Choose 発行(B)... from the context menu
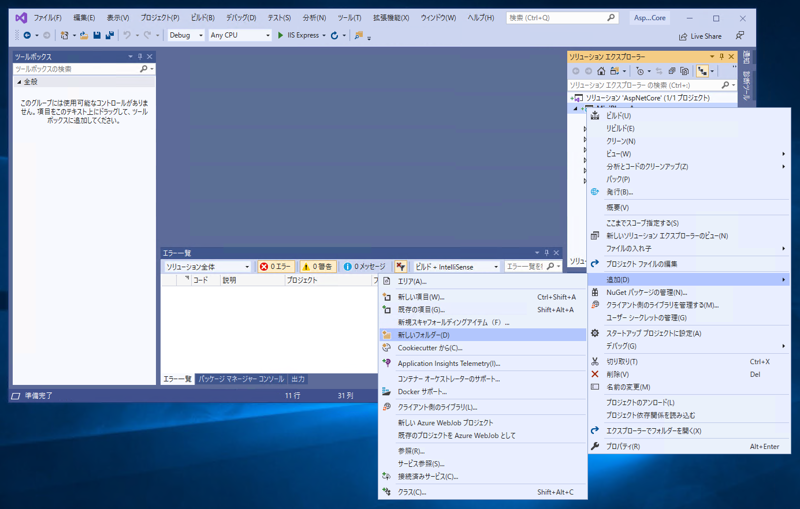The height and width of the screenshot is (509, 800). click(689, 192)
